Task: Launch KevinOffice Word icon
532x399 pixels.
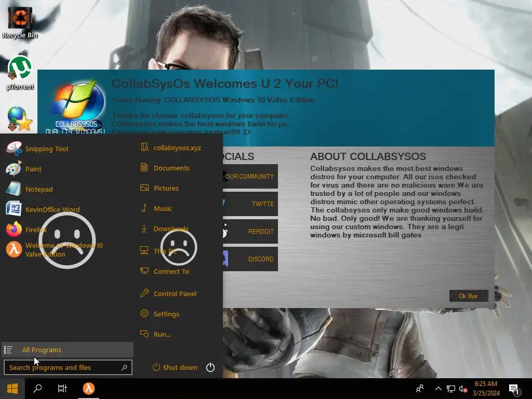Action: pos(14,209)
